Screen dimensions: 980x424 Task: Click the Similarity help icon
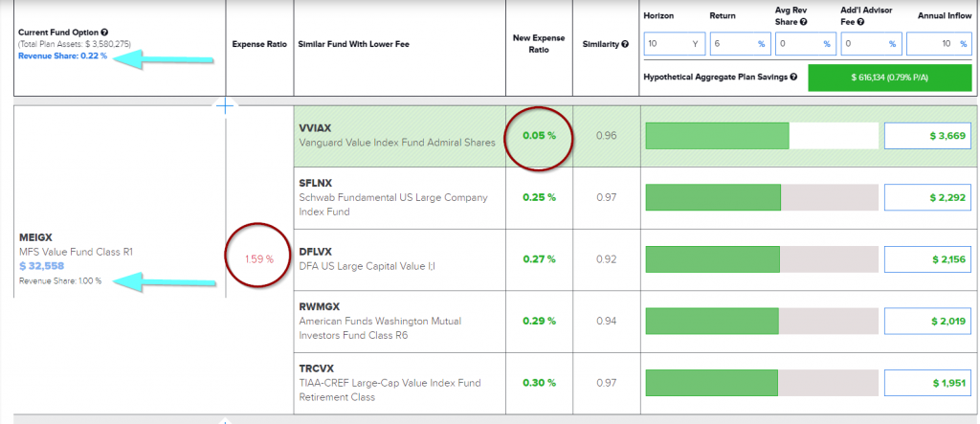[625, 44]
